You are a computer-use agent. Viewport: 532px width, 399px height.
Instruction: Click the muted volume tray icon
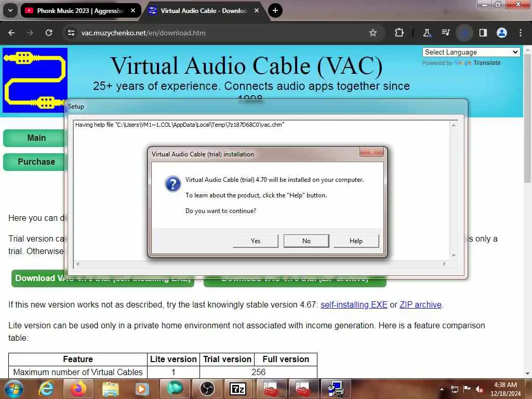point(480,390)
